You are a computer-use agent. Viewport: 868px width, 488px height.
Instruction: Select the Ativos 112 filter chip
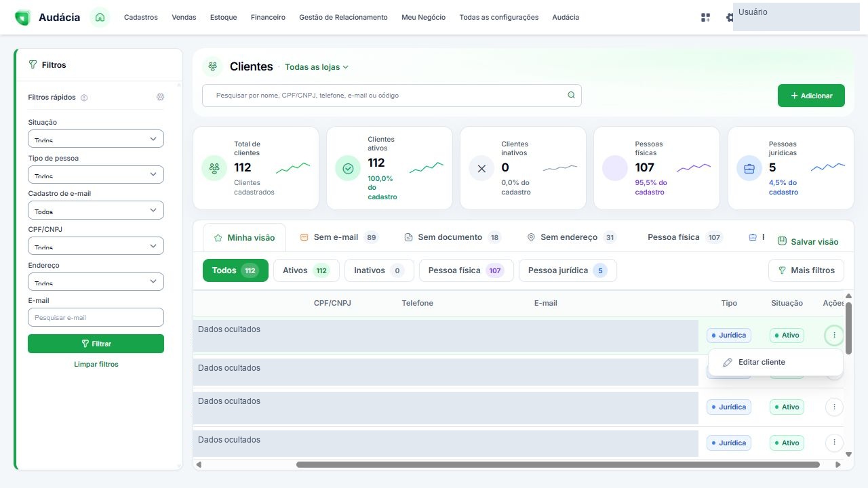pyautogui.click(x=307, y=270)
